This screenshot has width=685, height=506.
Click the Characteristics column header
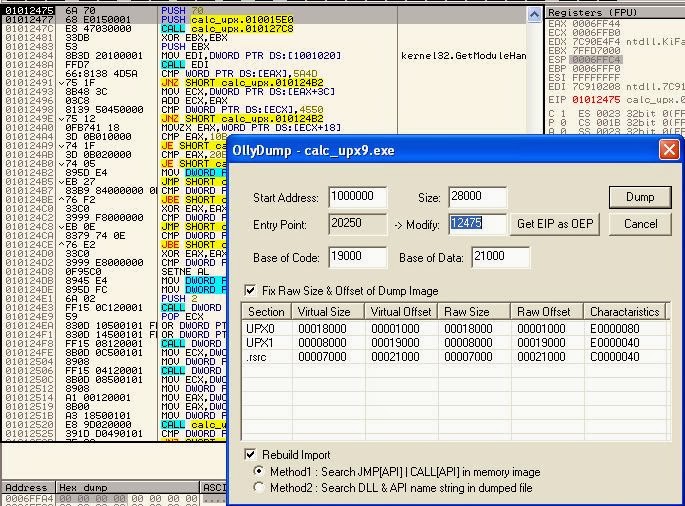pyautogui.click(x=624, y=312)
